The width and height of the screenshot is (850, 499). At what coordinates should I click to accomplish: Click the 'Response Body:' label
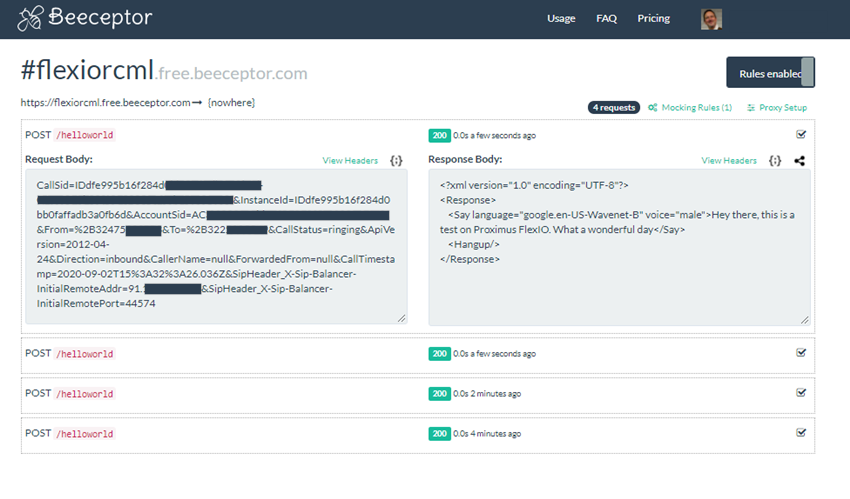[x=465, y=159]
